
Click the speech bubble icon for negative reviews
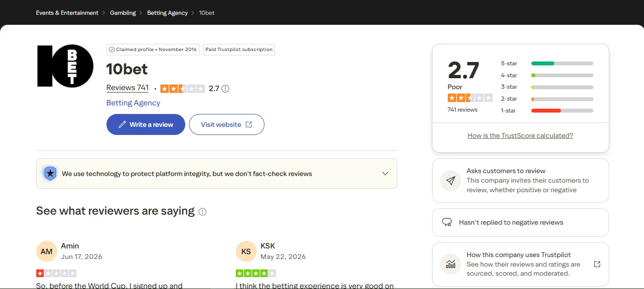(447, 222)
